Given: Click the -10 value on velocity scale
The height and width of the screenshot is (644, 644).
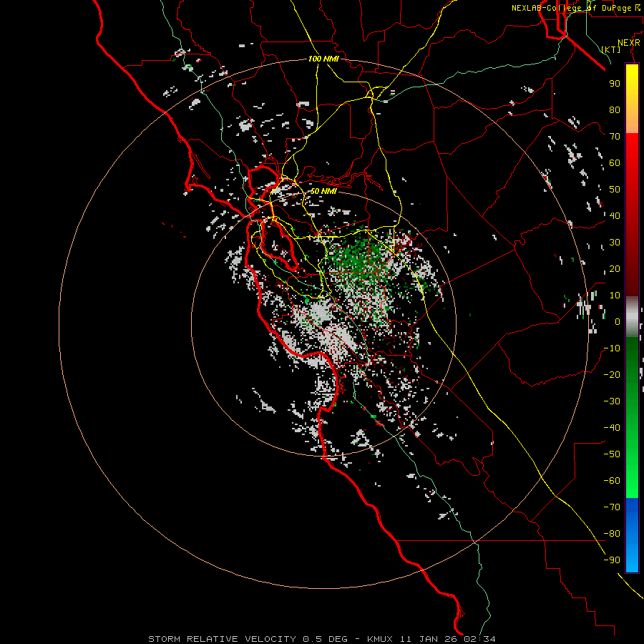Looking at the screenshot, I should [612, 348].
